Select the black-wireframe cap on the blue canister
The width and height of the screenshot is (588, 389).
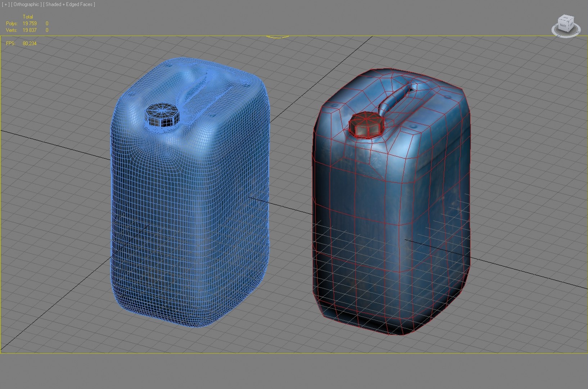(x=162, y=115)
